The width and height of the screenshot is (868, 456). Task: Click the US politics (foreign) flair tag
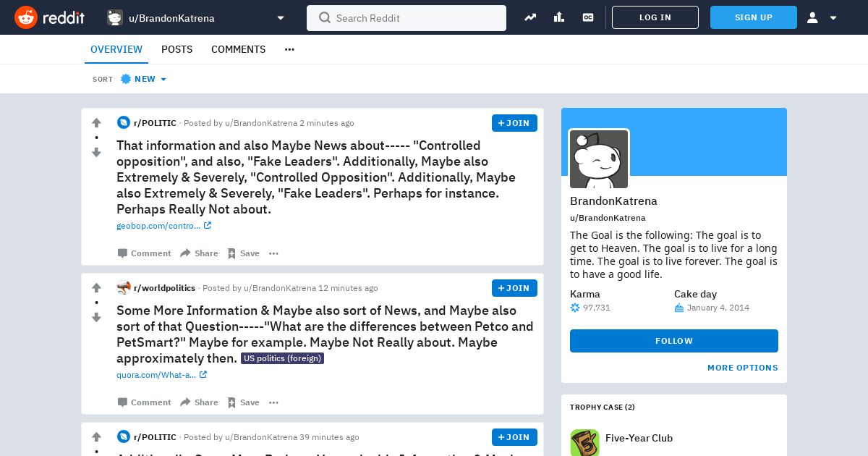coord(282,358)
